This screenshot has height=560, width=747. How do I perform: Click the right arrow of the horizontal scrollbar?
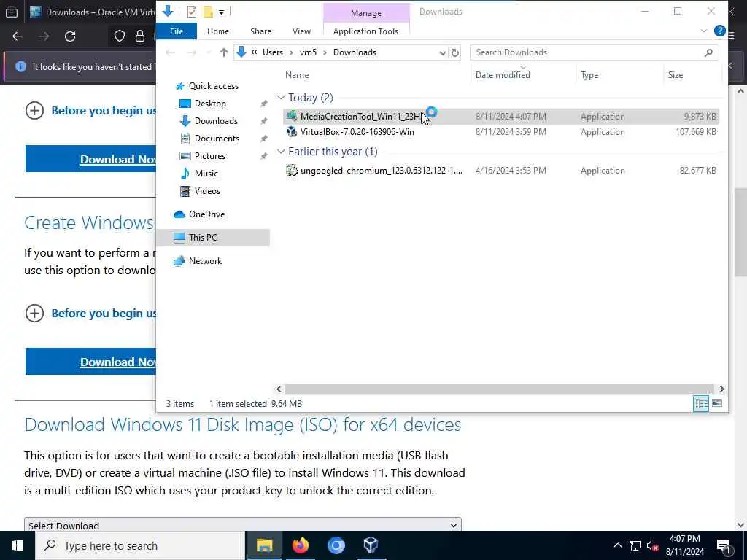(x=721, y=389)
